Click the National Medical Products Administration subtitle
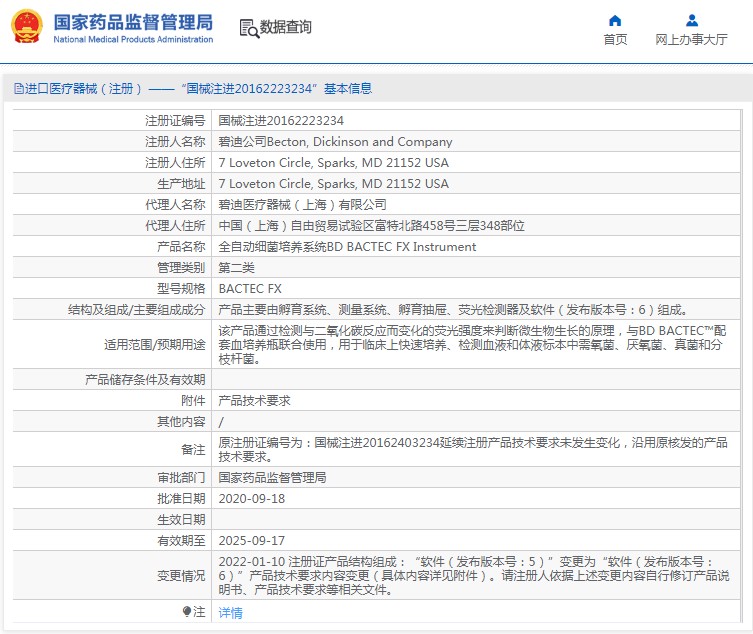This screenshot has width=753, height=634. (x=133, y=40)
